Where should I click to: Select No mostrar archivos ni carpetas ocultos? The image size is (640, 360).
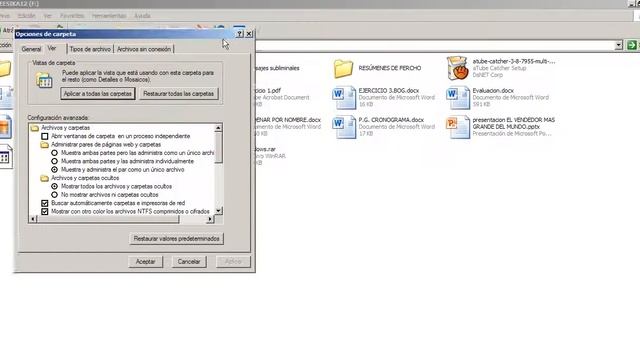tap(54, 195)
